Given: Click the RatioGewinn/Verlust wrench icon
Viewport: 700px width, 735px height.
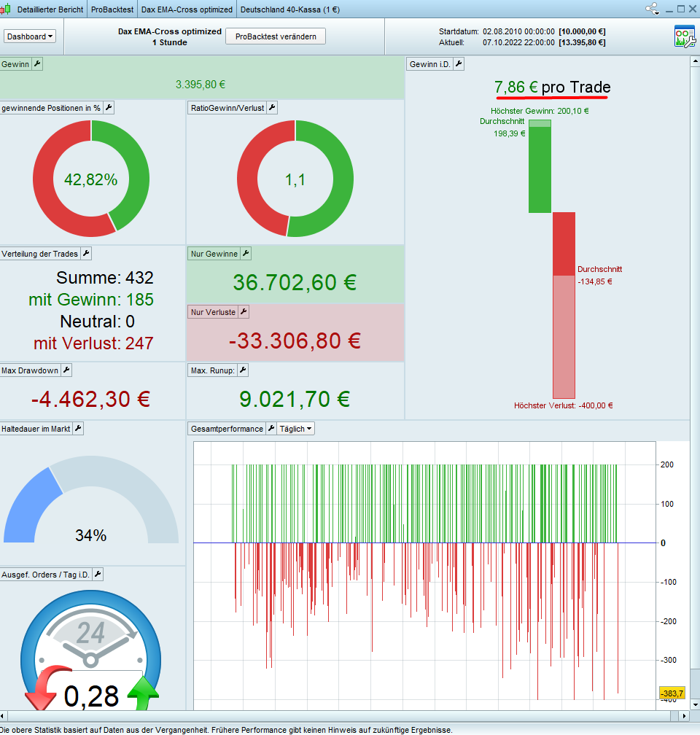Looking at the screenshot, I should [x=272, y=108].
